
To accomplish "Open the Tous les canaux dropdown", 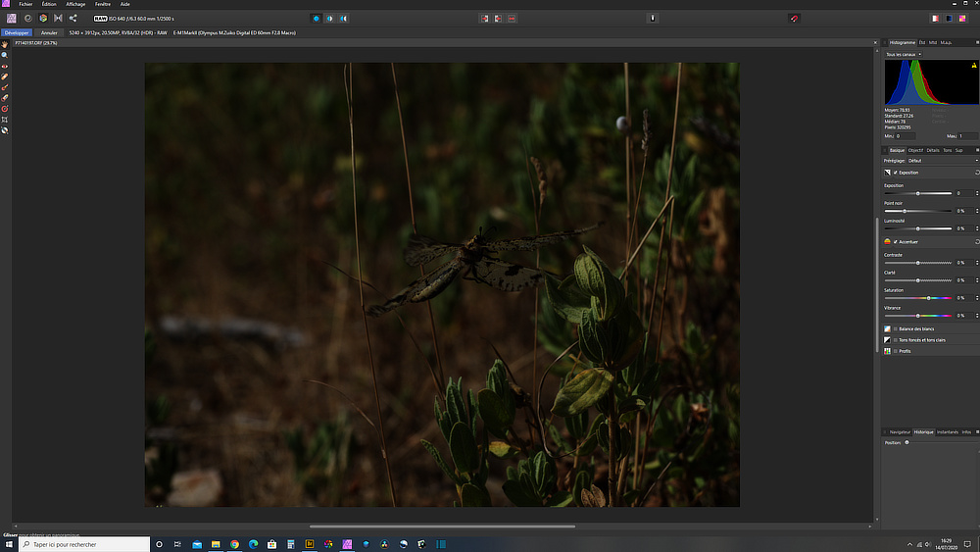I will pyautogui.click(x=904, y=54).
